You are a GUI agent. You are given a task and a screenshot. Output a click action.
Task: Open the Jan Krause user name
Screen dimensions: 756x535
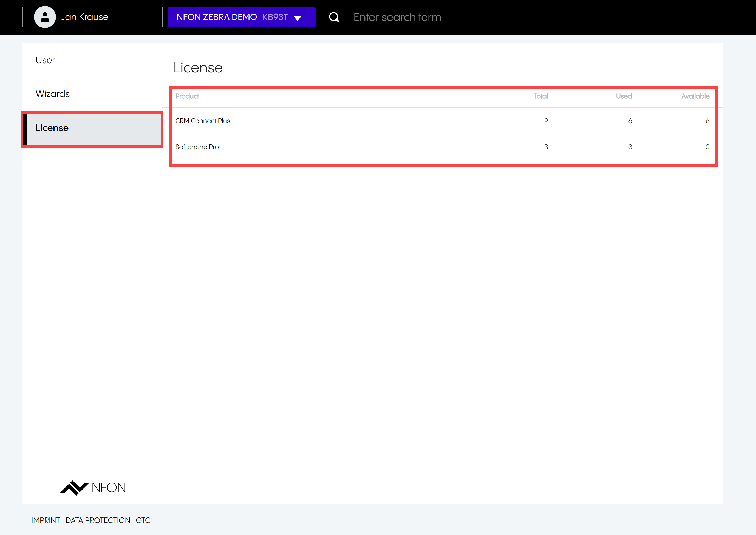tap(85, 17)
